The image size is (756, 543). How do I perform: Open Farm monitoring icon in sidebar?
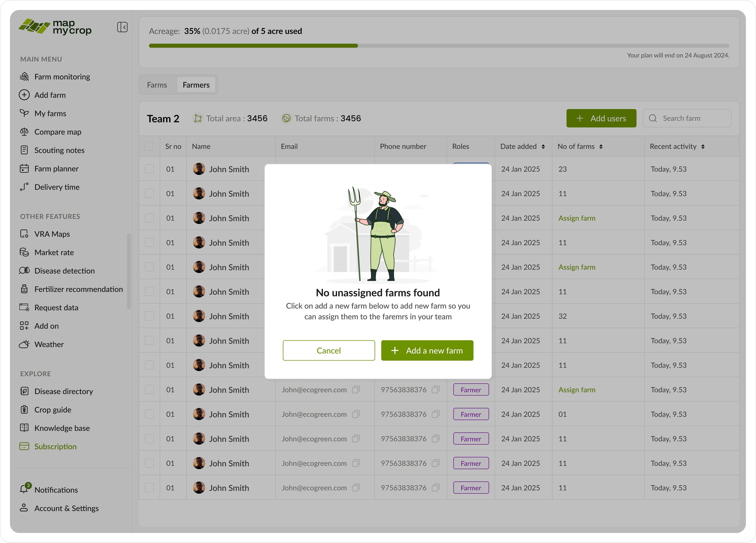[x=24, y=77]
